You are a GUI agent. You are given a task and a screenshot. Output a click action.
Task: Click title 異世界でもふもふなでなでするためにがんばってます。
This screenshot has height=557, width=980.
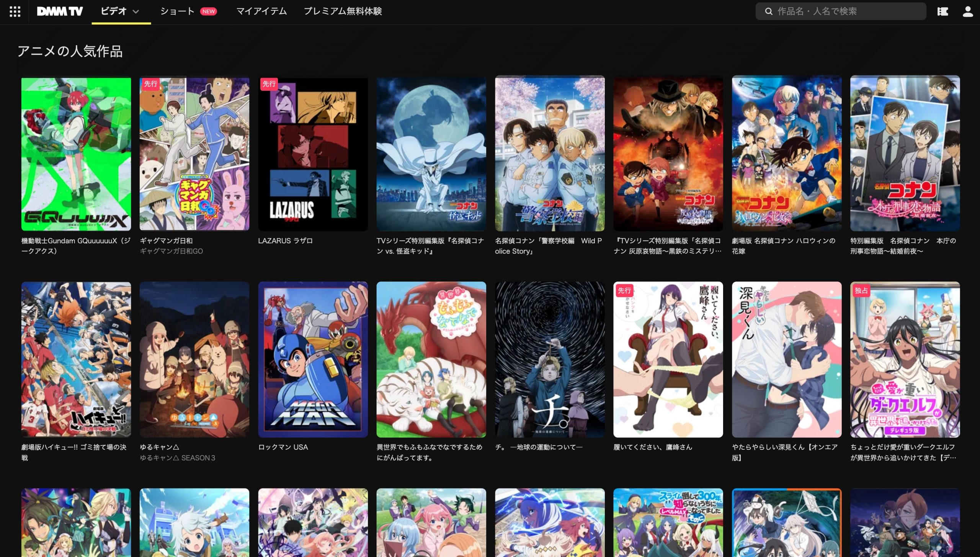pyautogui.click(x=430, y=452)
